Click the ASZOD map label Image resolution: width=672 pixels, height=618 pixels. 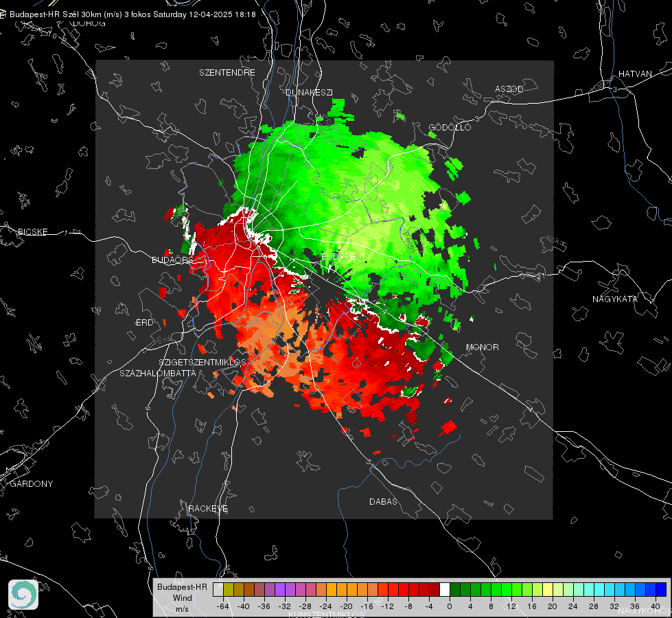(x=509, y=89)
